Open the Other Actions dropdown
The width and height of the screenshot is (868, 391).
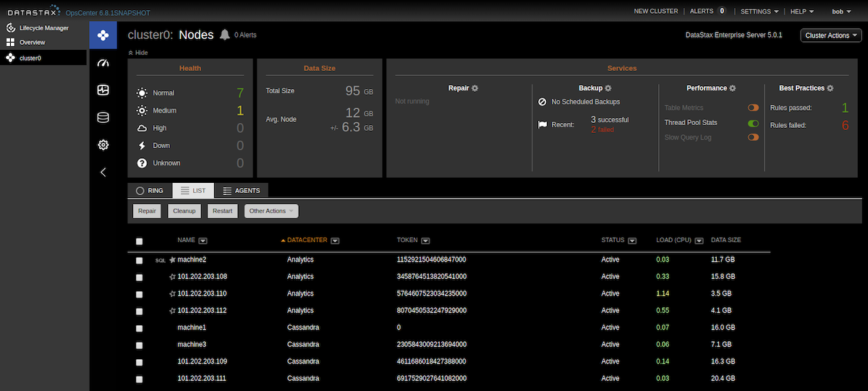(271, 211)
